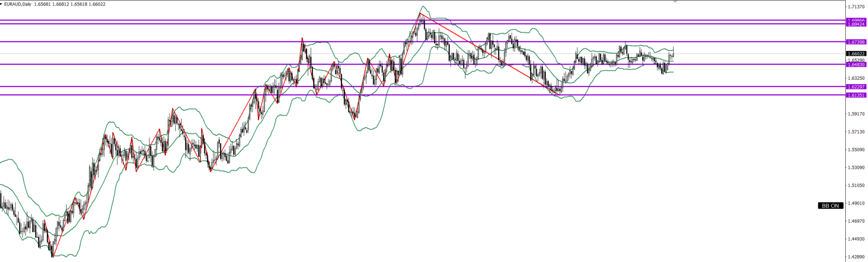Click the EURAUD,Daily chart title text

tap(18, 4)
